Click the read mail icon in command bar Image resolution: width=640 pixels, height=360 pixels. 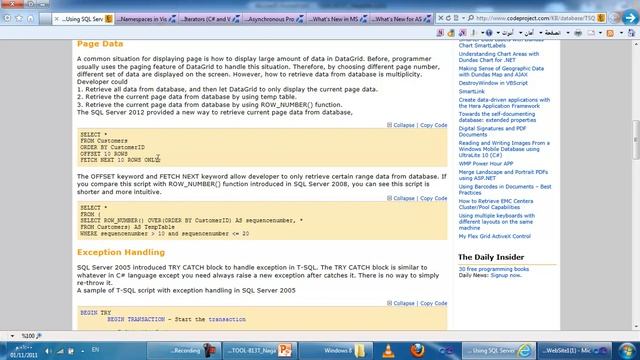click(591, 33)
